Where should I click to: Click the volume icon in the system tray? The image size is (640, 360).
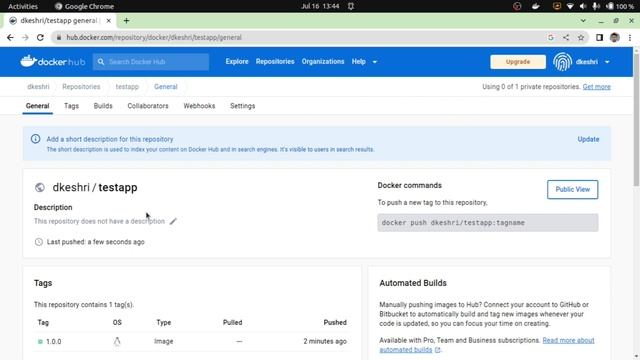pyautogui.click(x=583, y=6)
